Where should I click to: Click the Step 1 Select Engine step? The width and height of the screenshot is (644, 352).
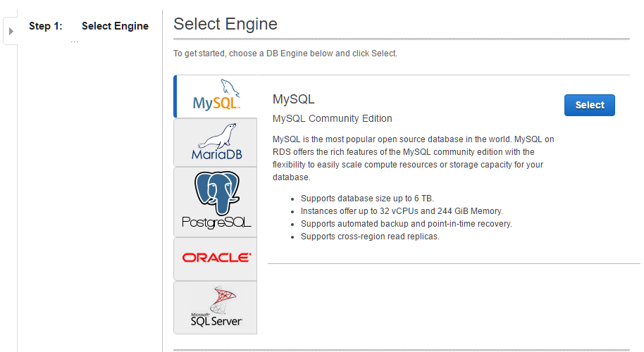pos(89,26)
